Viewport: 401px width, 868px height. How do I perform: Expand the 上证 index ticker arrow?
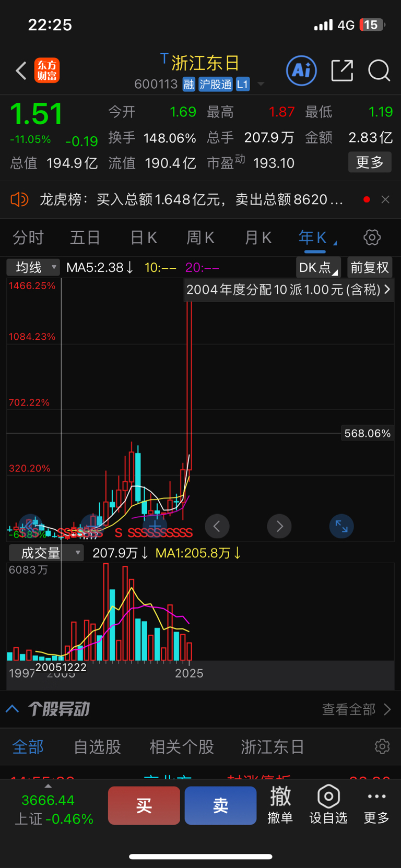click(x=48, y=786)
